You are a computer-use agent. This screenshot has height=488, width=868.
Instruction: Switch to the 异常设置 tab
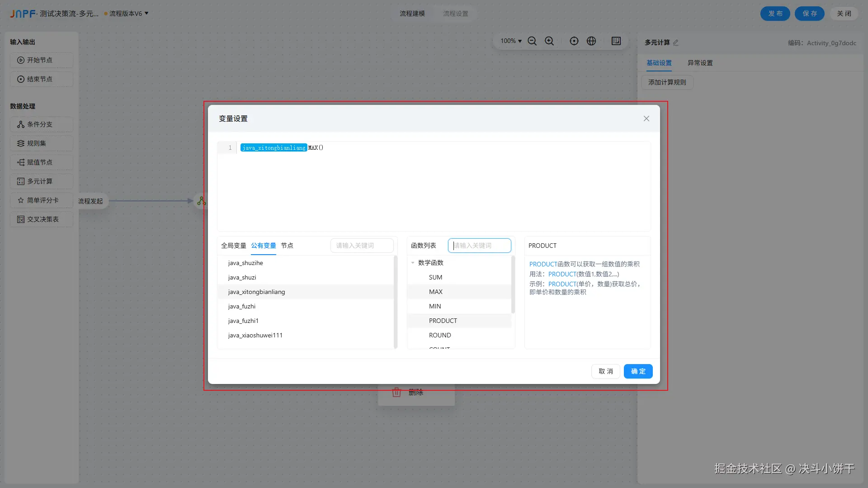click(x=699, y=63)
